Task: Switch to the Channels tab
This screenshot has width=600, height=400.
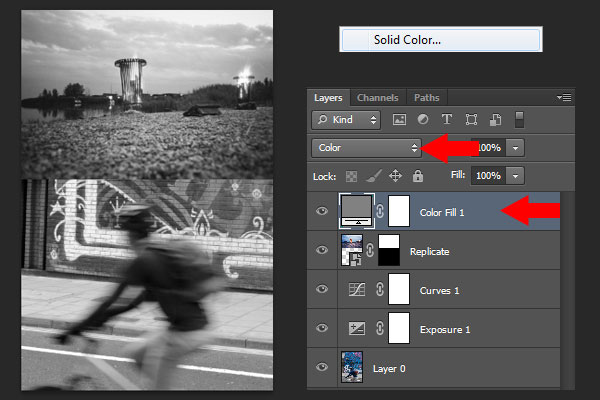Action: pos(377,98)
